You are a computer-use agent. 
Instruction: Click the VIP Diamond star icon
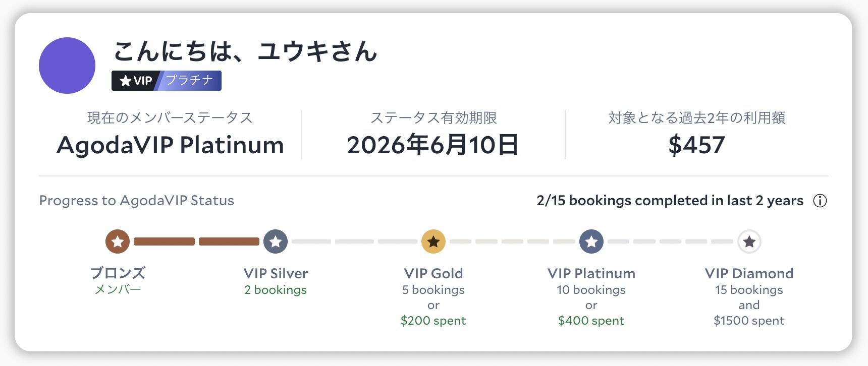(x=749, y=241)
